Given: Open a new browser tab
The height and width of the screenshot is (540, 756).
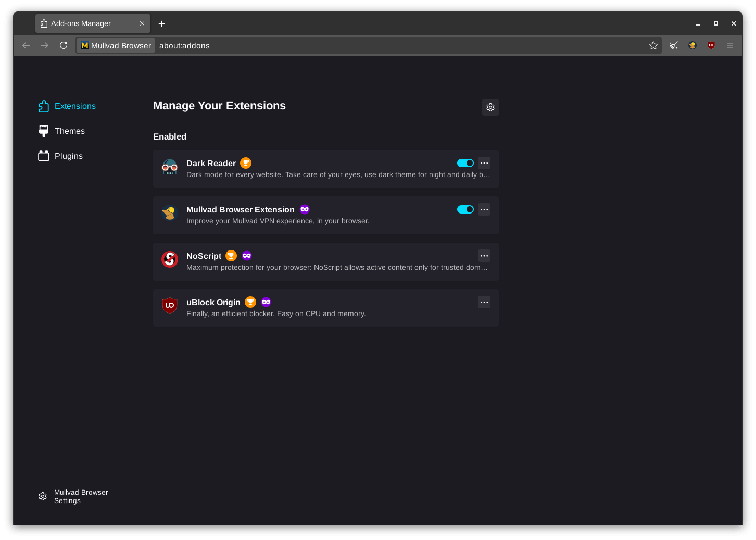Looking at the screenshot, I should (161, 23).
